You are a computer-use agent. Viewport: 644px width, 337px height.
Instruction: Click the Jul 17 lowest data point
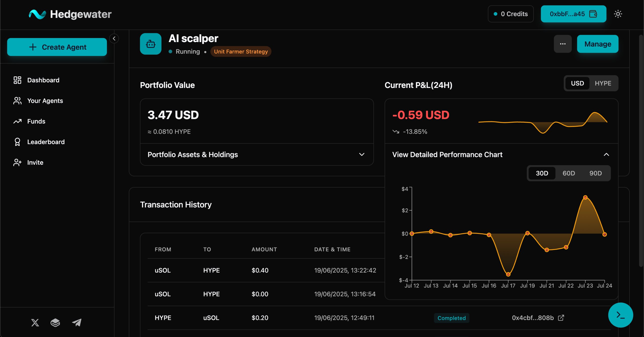tap(508, 274)
